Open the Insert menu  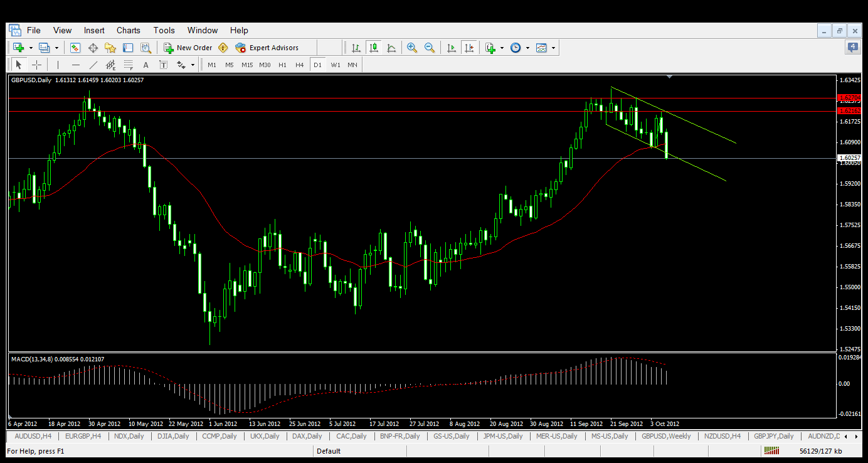[94, 30]
